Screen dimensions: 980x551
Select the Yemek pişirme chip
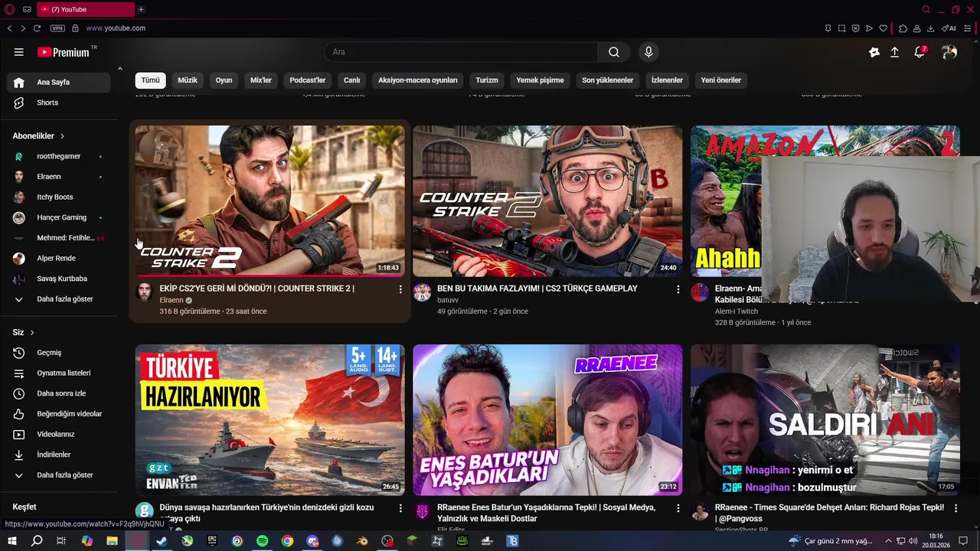coord(540,80)
